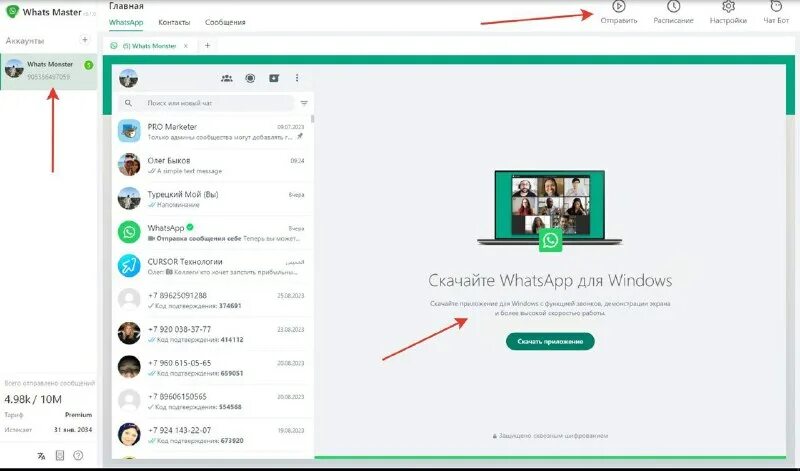Click the Скачать приложение button
Viewport: 800px width, 471px height.
coord(550,341)
